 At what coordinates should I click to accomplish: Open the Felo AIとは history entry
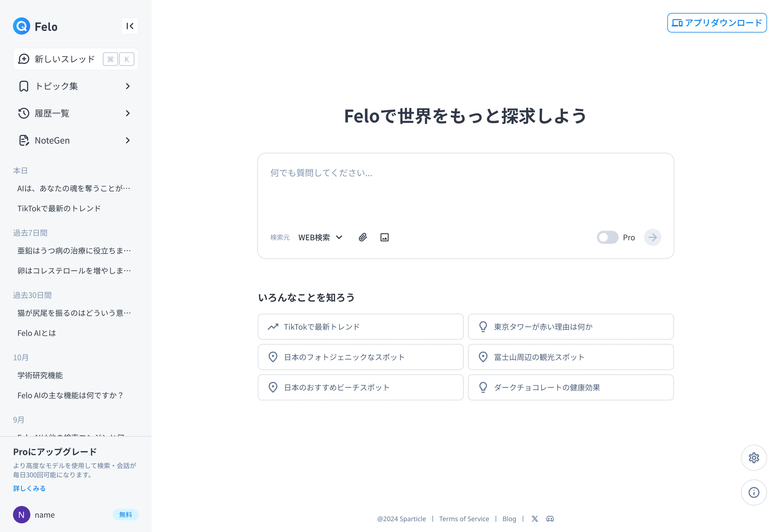pyautogui.click(x=36, y=333)
